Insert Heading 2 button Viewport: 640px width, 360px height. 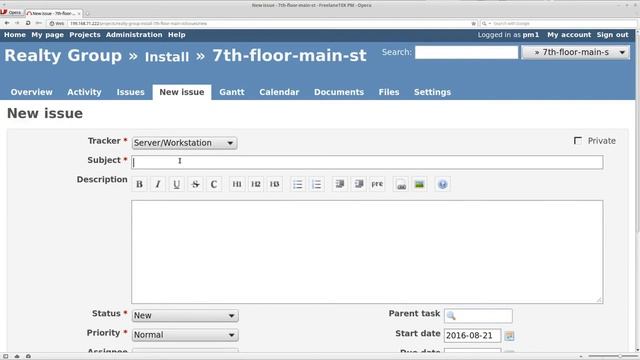click(256, 184)
